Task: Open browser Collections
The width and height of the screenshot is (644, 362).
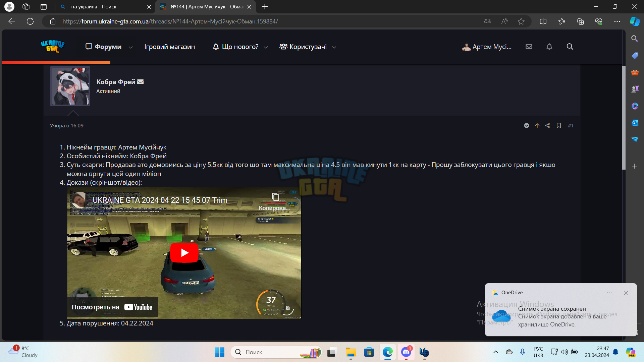Action: pyautogui.click(x=580, y=21)
